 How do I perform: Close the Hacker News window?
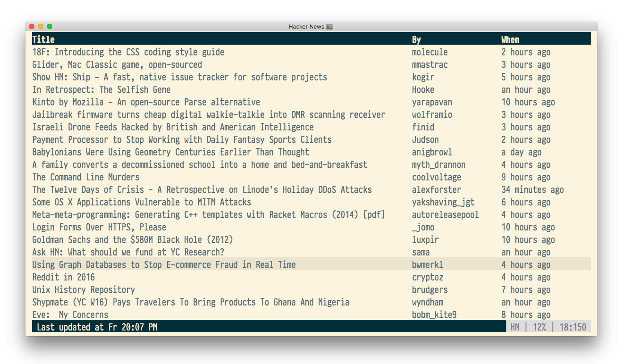pyautogui.click(x=32, y=27)
